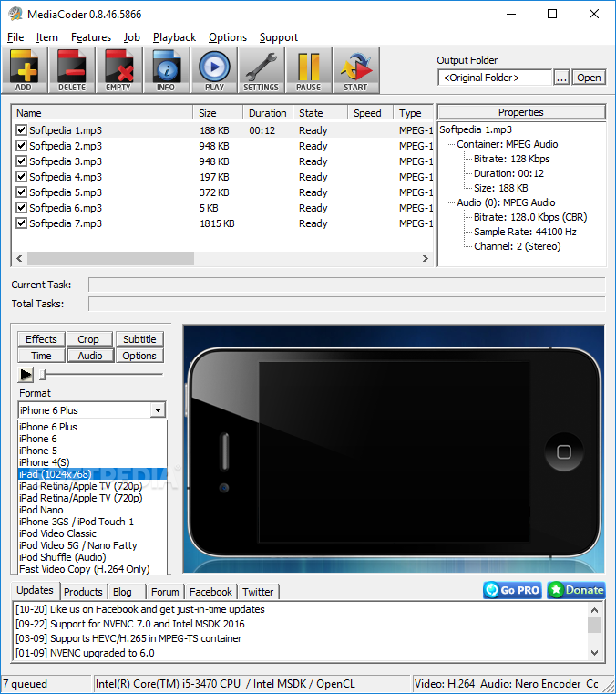
Task: Click the Go PRO button
Action: [512, 590]
